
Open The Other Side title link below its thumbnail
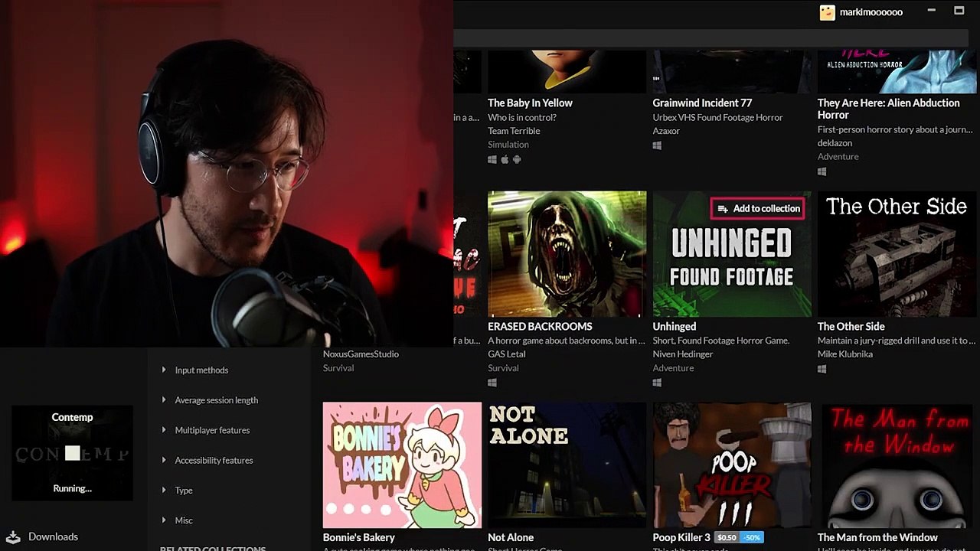tap(851, 326)
